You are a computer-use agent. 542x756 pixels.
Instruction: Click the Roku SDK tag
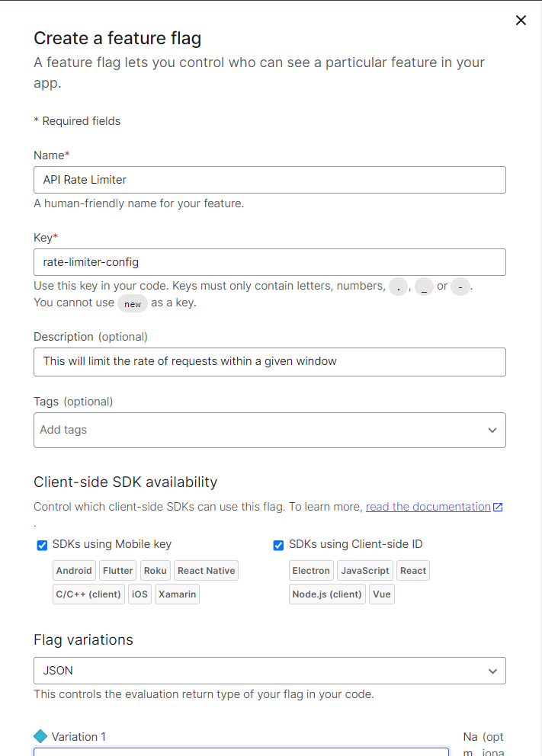pos(156,570)
